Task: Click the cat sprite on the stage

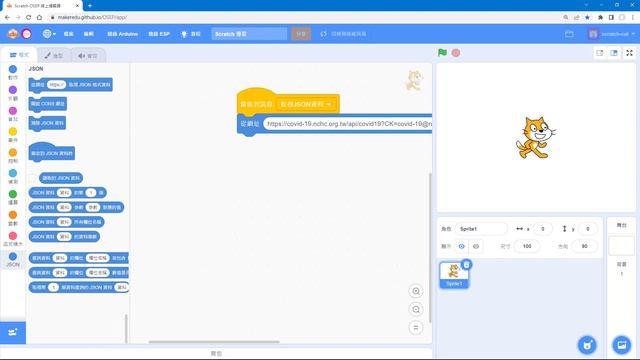Action: coord(535,138)
